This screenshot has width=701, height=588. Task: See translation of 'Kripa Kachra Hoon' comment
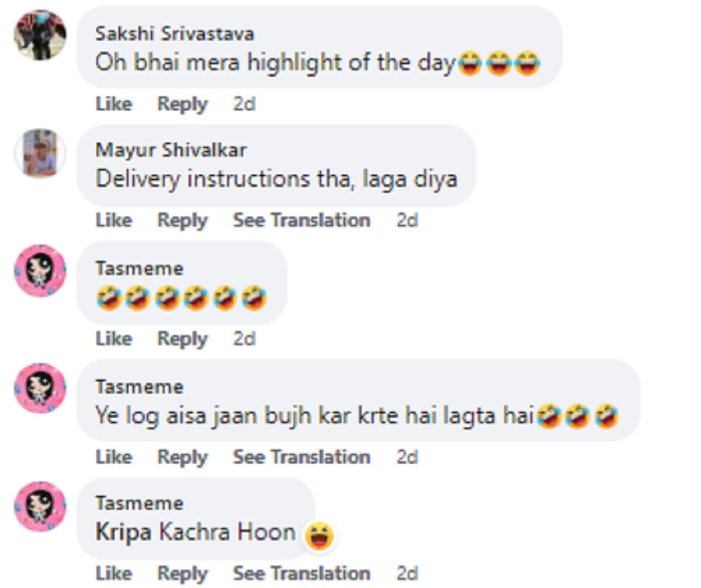tap(301, 573)
